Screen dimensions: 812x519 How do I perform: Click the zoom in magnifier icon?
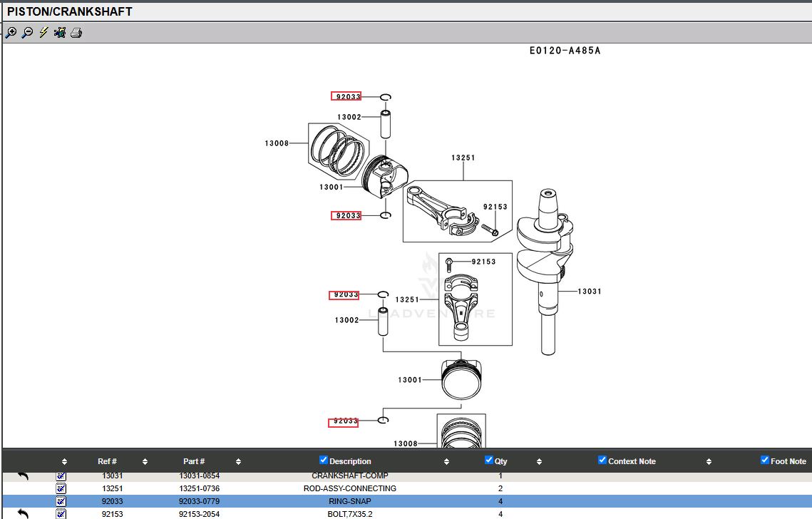tap(11, 33)
